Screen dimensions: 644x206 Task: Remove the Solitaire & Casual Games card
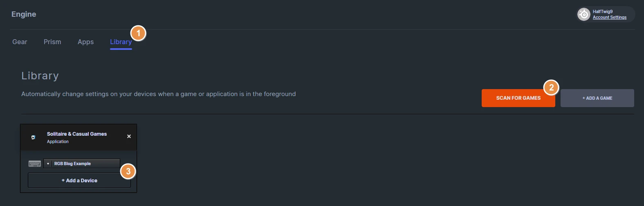coord(129,137)
